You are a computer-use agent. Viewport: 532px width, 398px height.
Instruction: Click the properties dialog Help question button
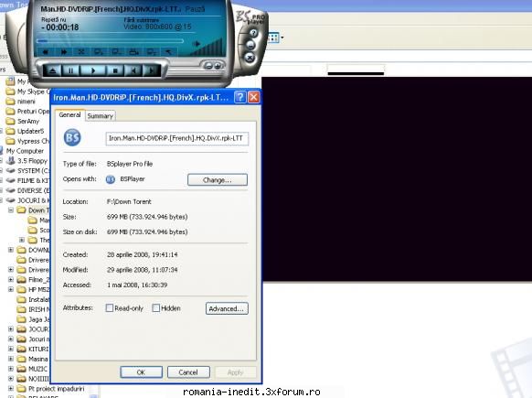click(x=240, y=98)
